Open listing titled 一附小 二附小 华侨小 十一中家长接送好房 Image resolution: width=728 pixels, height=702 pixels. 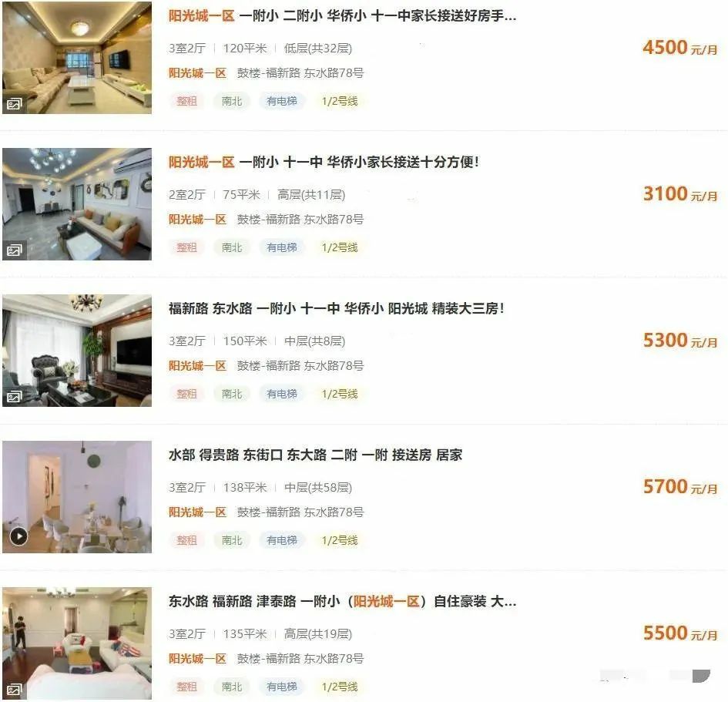(x=342, y=15)
